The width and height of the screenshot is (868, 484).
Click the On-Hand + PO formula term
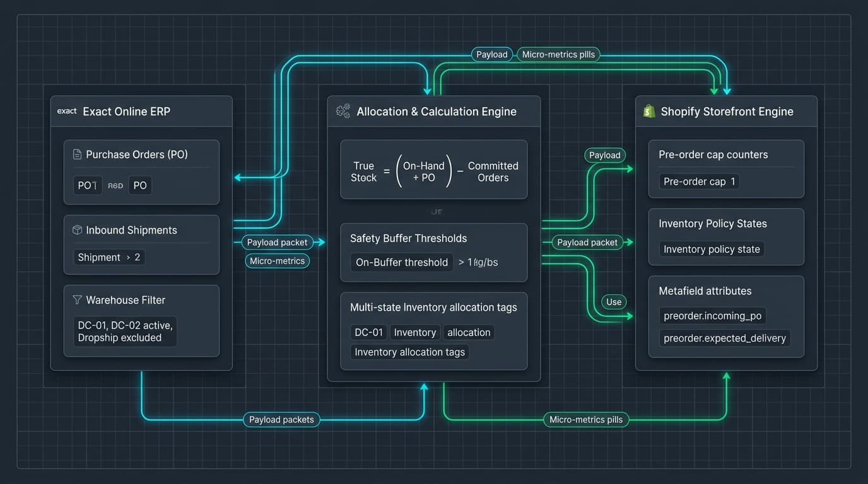click(424, 171)
